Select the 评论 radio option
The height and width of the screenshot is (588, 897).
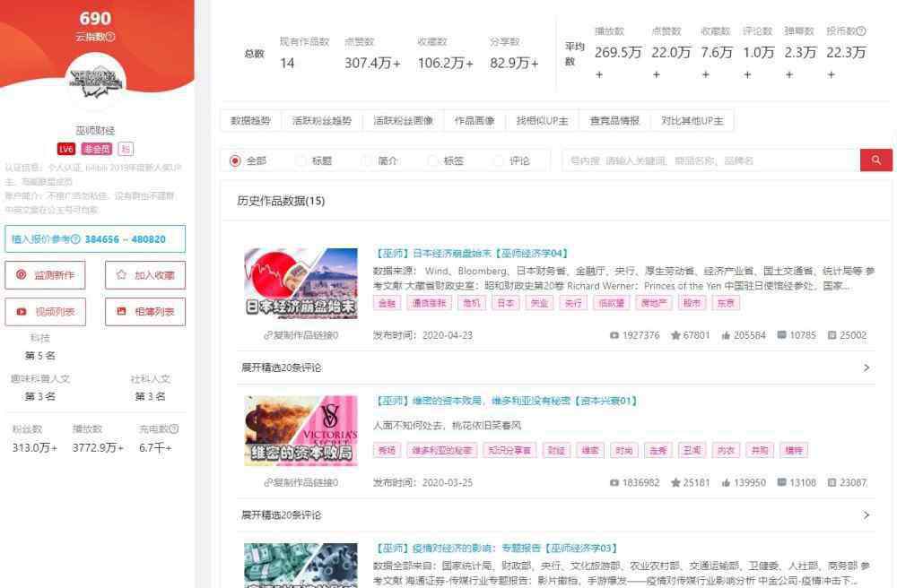pyautogui.click(x=499, y=161)
